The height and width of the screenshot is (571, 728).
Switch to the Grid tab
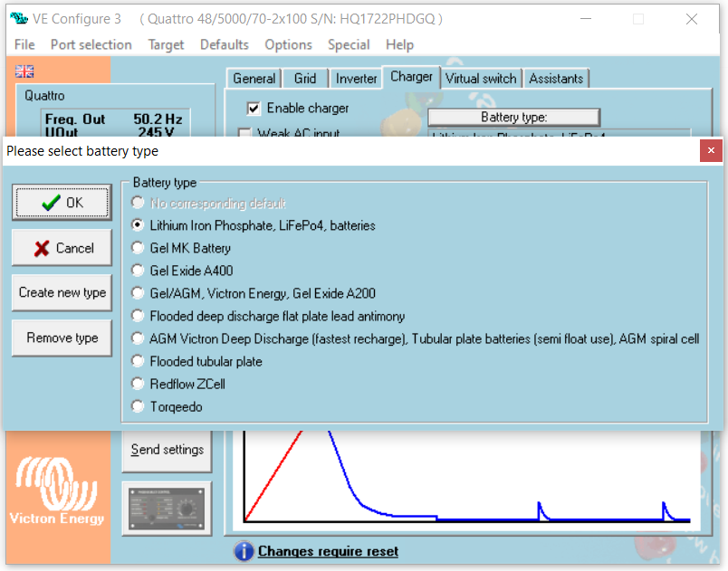point(305,79)
